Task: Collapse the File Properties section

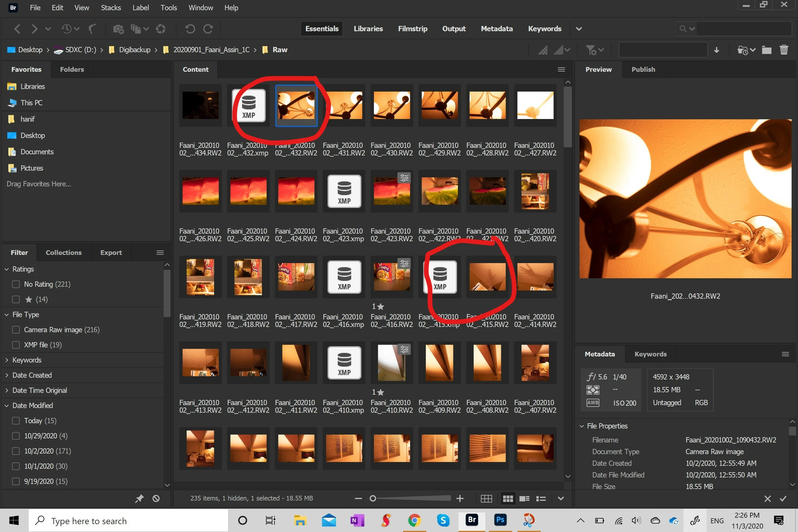Action: click(582, 426)
